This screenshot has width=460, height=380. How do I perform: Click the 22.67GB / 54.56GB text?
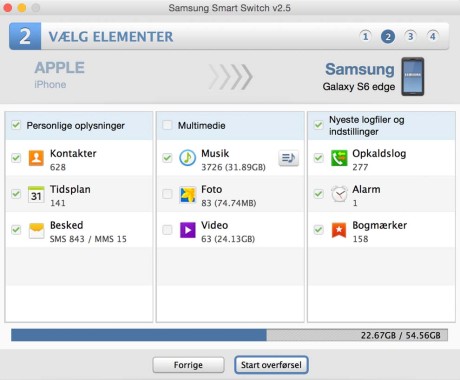(400, 335)
